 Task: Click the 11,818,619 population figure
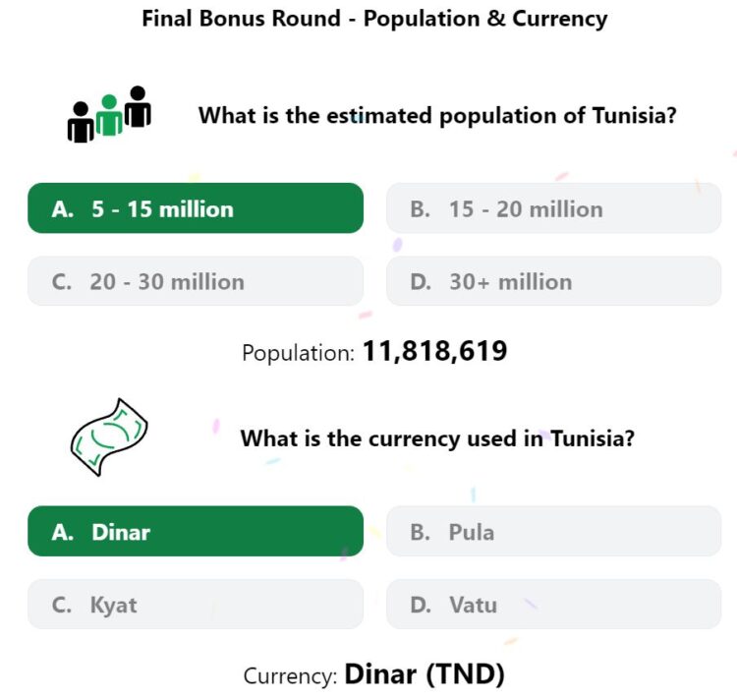(434, 351)
